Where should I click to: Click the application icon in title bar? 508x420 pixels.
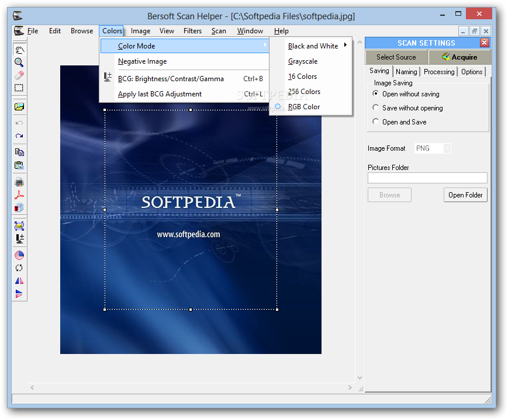[x=18, y=16]
